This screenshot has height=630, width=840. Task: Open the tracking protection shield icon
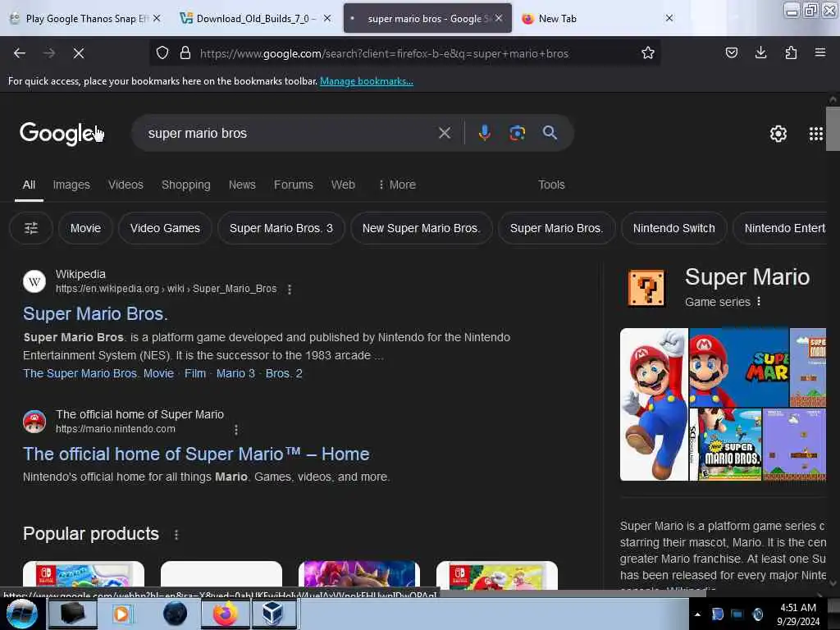pyautogui.click(x=162, y=53)
